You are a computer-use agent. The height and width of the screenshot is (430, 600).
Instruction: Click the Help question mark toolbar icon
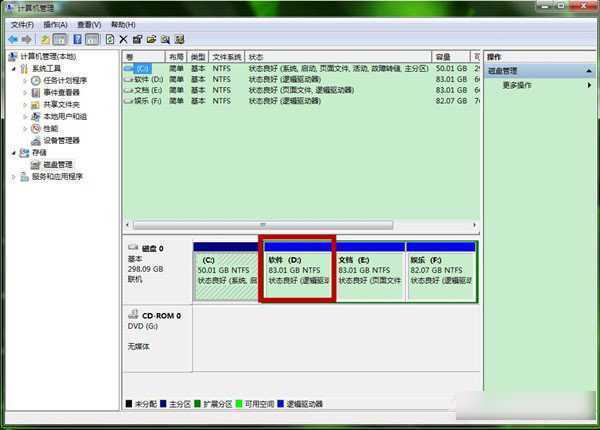click(77, 39)
